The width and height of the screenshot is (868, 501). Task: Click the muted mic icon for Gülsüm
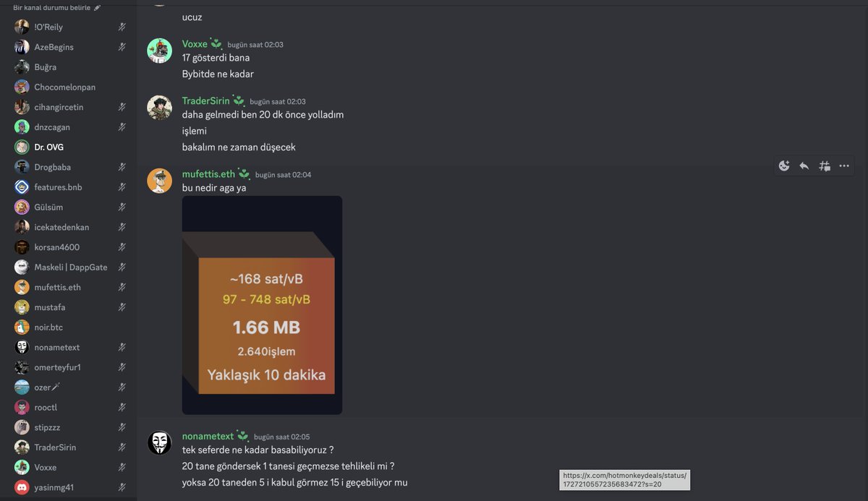point(123,207)
